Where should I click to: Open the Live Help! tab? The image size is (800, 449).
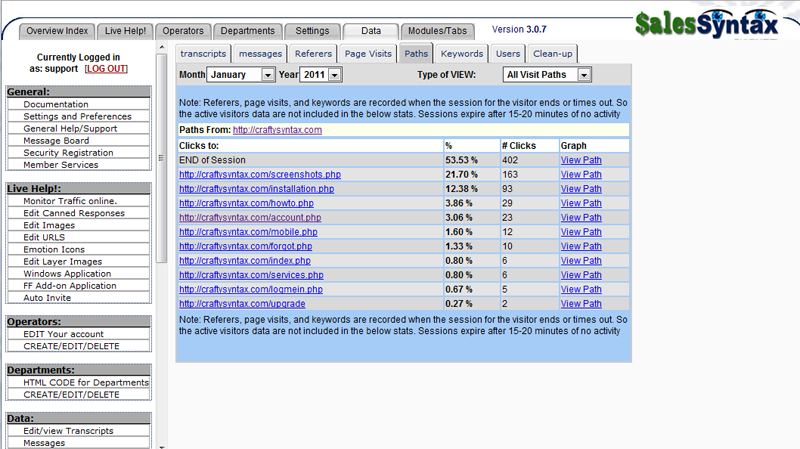[125, 31]
